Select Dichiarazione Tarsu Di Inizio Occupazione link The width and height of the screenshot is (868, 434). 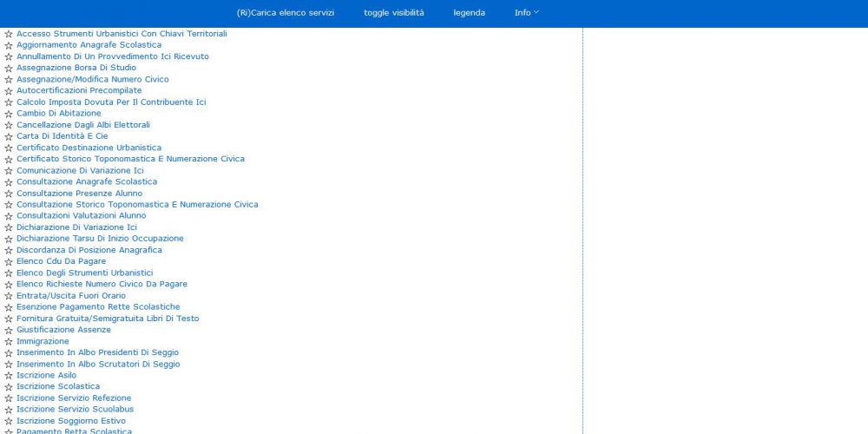(x=100, y=239)
